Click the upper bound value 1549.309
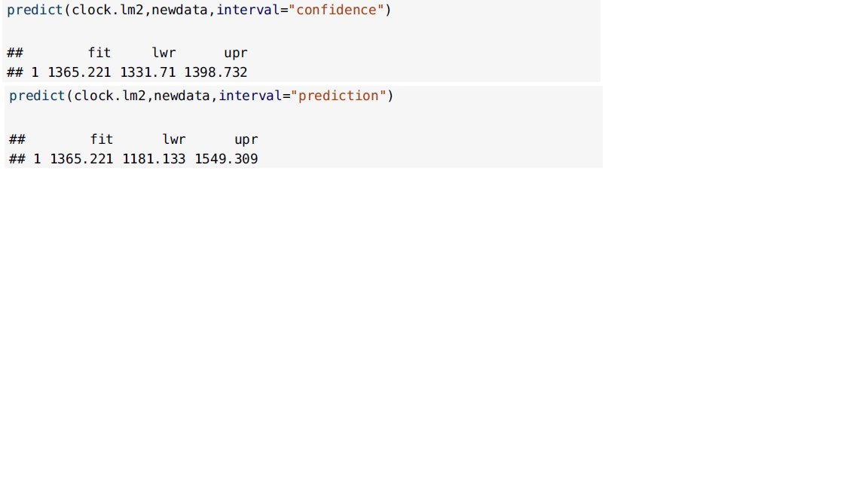The image size is (868, 488). (x=226, y=160)
